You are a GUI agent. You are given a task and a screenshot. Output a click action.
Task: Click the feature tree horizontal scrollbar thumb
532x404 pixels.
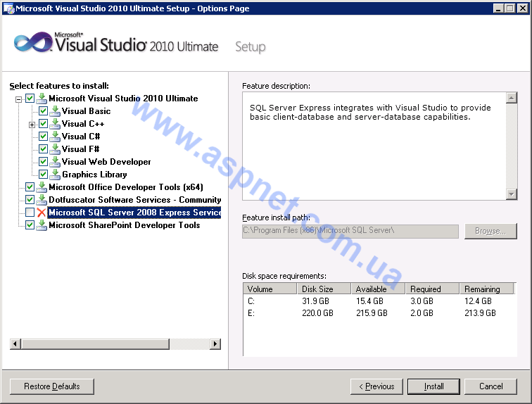pyautogui.click(x=95, y=344)
